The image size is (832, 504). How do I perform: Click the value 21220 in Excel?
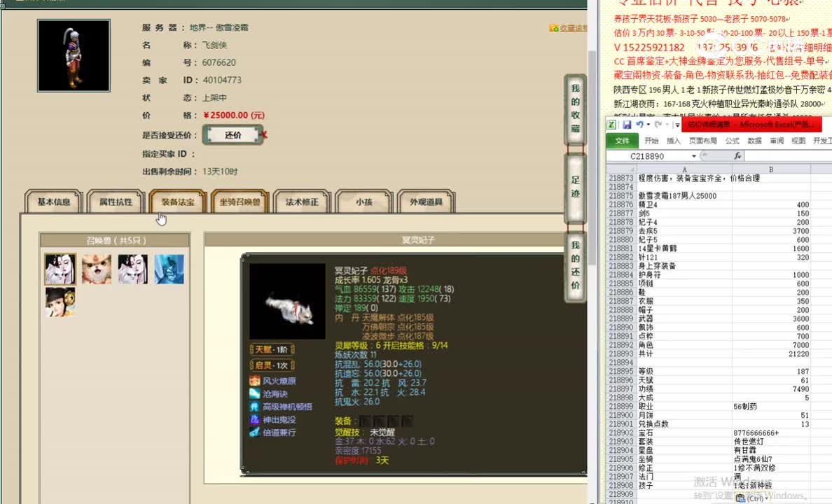point(771,354)
